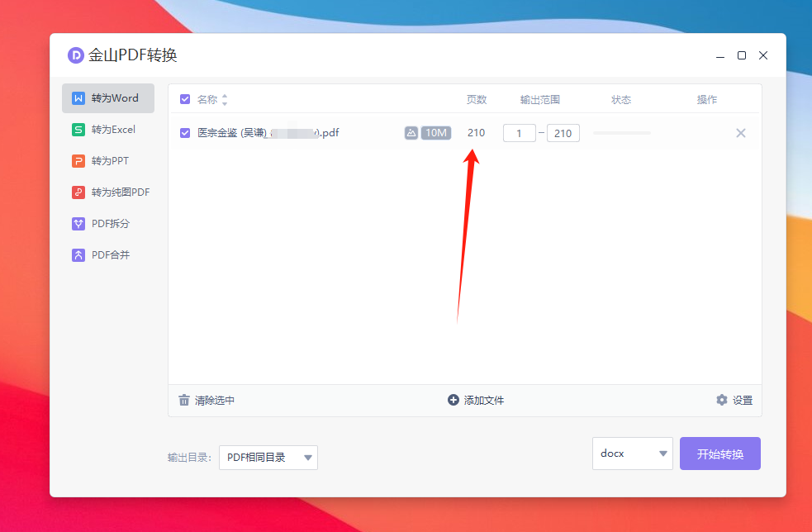This screenshot has height=532, width=812.
Task: Click the trash icon for 清除选中
Action: 184,400
